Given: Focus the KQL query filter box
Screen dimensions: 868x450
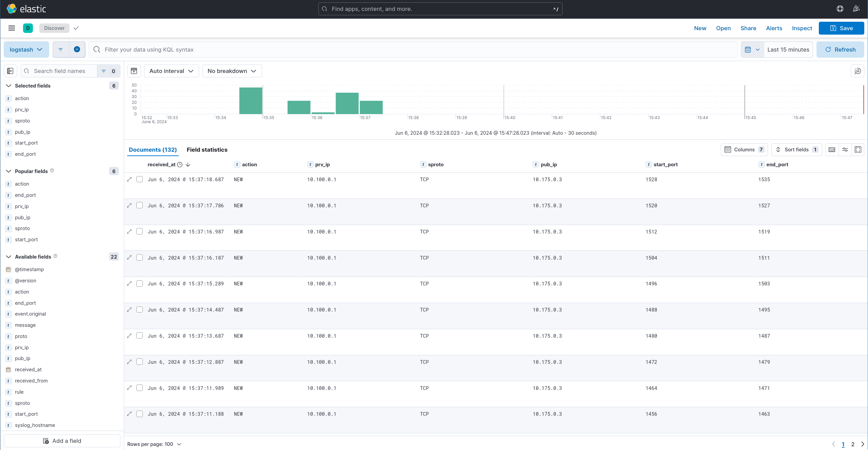Looking at the screenshot, I should click(413, 50).
